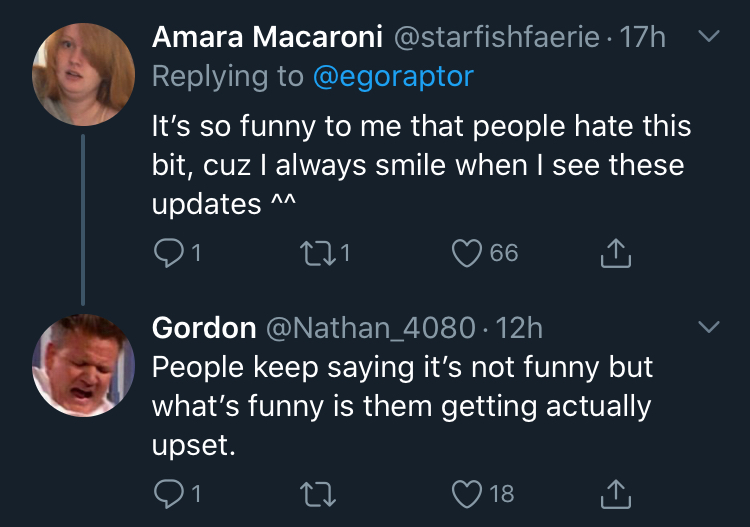750x527 pixels.
Task: Retweet Gordon's tweet
Action: [x=318, y=494]
